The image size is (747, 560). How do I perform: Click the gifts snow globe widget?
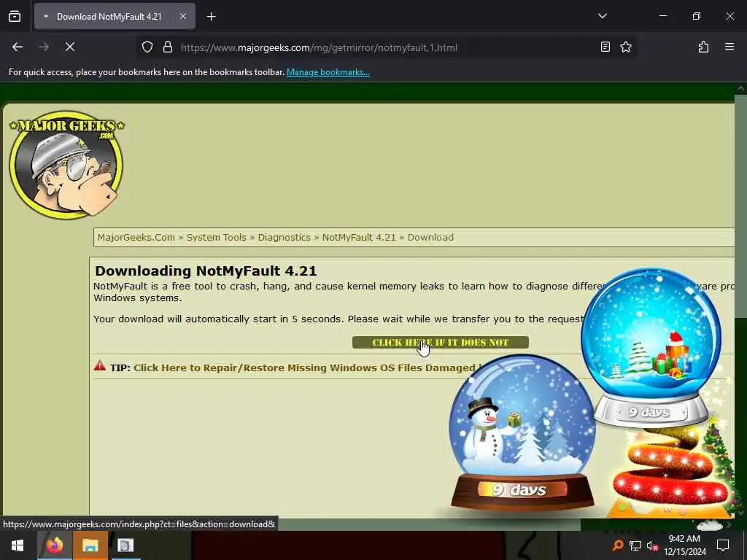[651, 348]
